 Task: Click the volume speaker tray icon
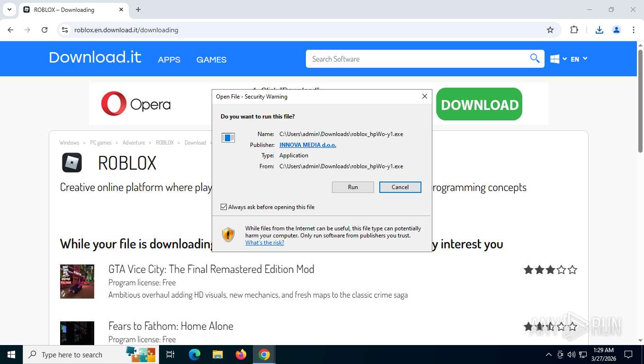(571, 355)
